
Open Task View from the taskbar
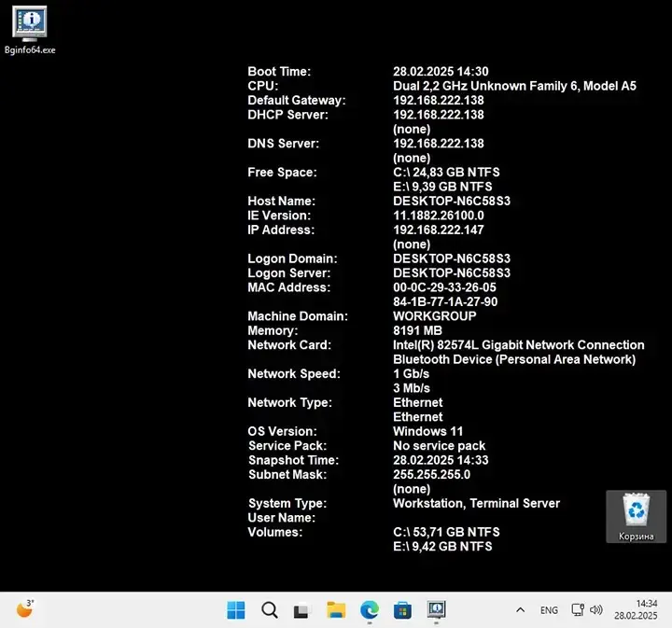[x=302, y=610]
